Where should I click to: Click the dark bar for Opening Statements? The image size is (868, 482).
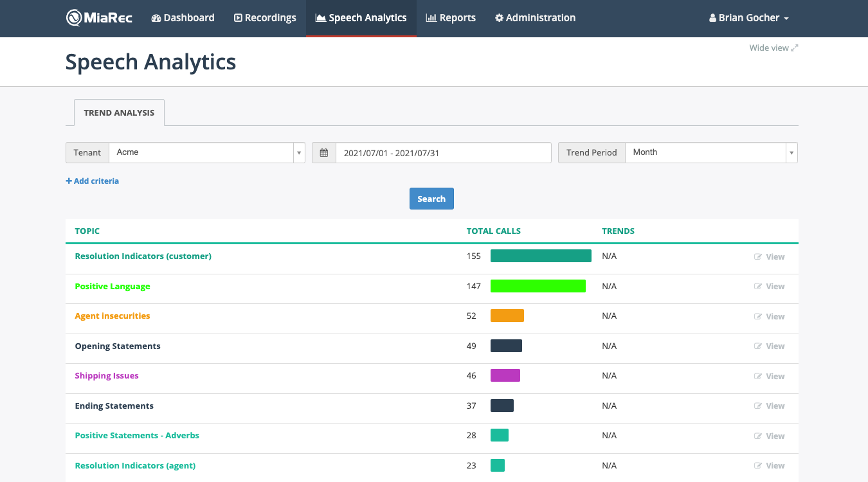pyautogui.click(x=506, y=346)
